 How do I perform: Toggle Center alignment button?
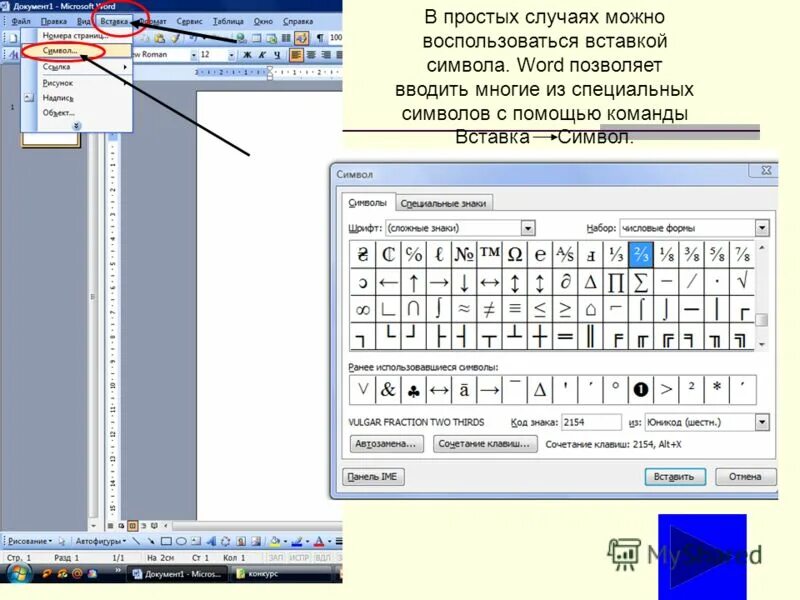tap(311, 55)
